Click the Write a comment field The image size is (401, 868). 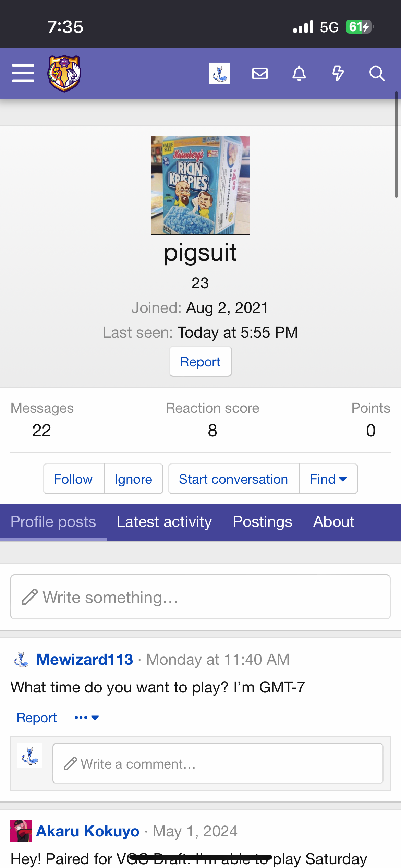[x=218, y=763]
